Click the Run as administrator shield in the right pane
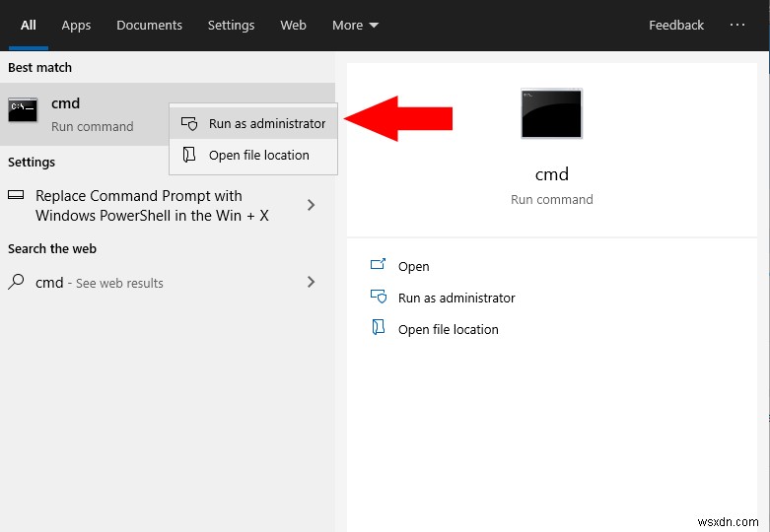770x532 pixels. point(378,297)
